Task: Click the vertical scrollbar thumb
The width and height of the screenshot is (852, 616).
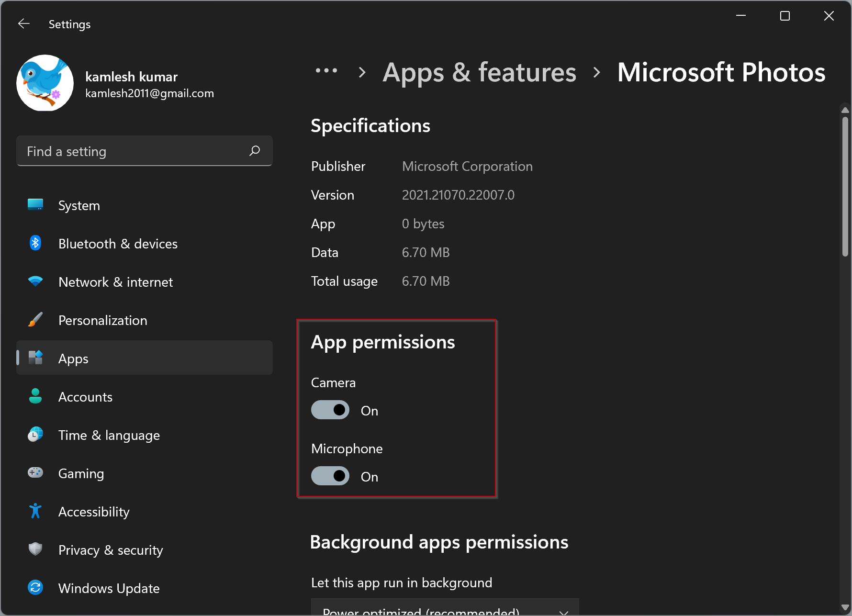Action: click(x=845, y=186)
